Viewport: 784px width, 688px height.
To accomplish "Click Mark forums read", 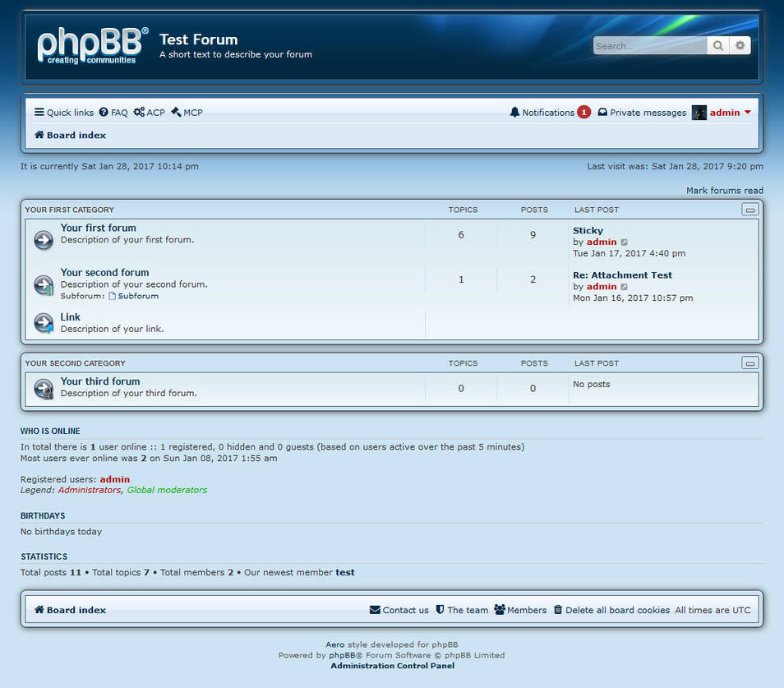I will 724,190.
